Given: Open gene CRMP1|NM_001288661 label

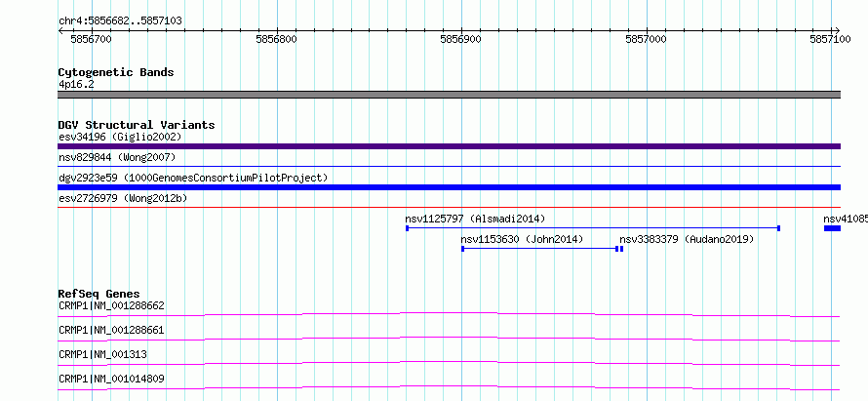Looking at the screenshot, I should (111, 330).
